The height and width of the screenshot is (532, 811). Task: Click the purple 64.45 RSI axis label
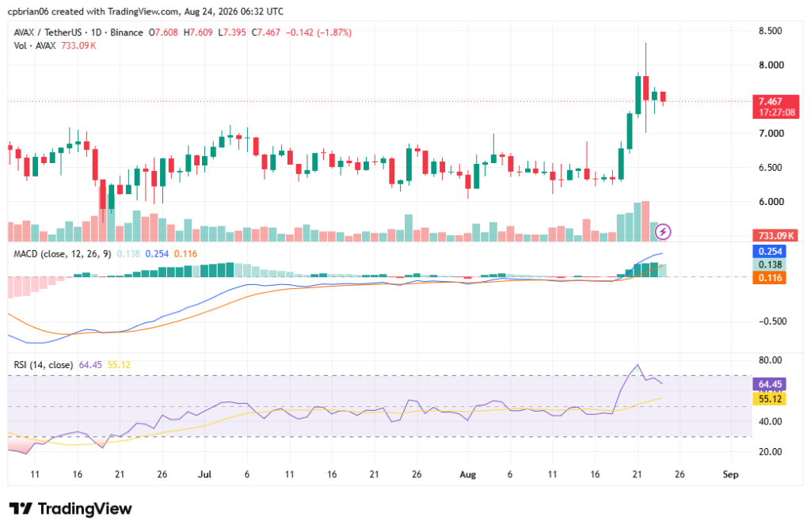coord(770,384)
